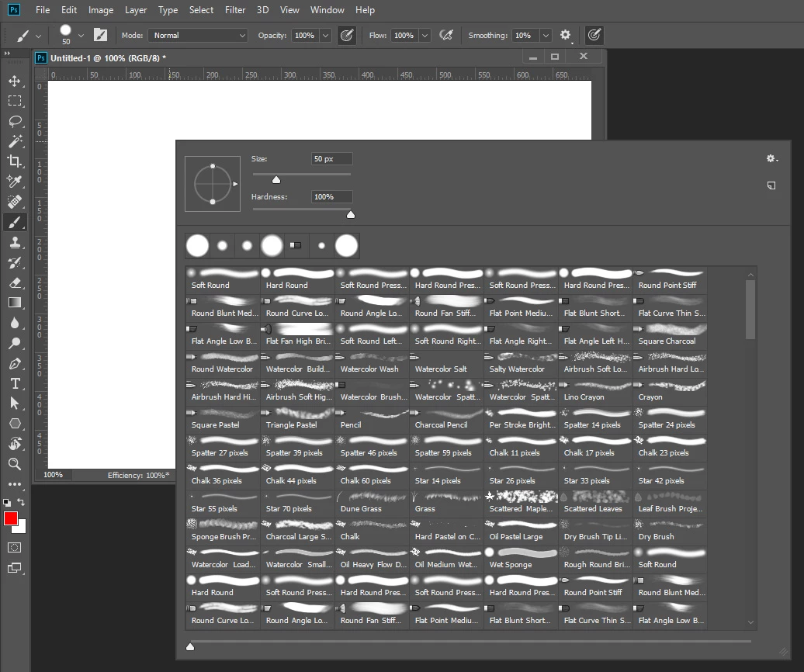Click the brush Size input field

(331, 159)
